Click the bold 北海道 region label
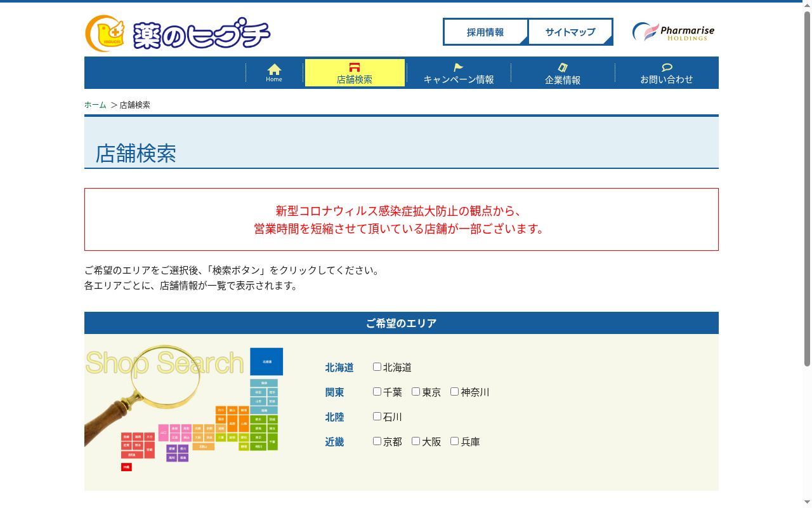This screenshot has width=812, height=508. pyautogui.click(x=339, y=368)
